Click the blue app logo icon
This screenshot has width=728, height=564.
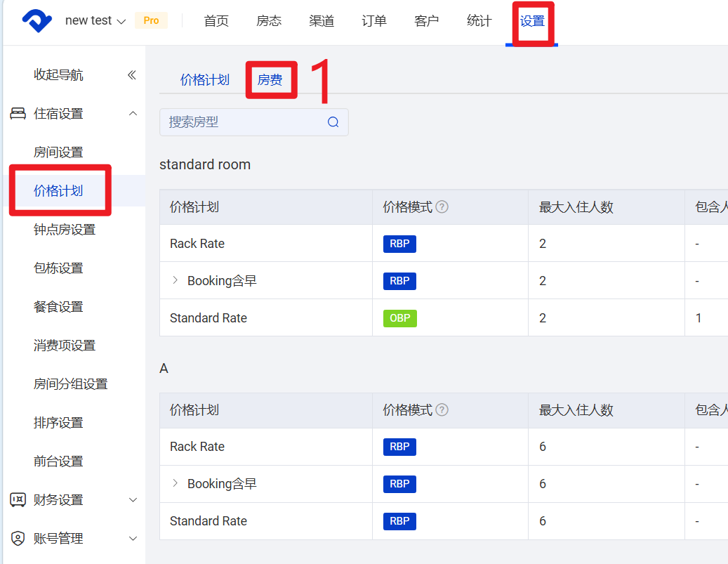click(37, 21)
